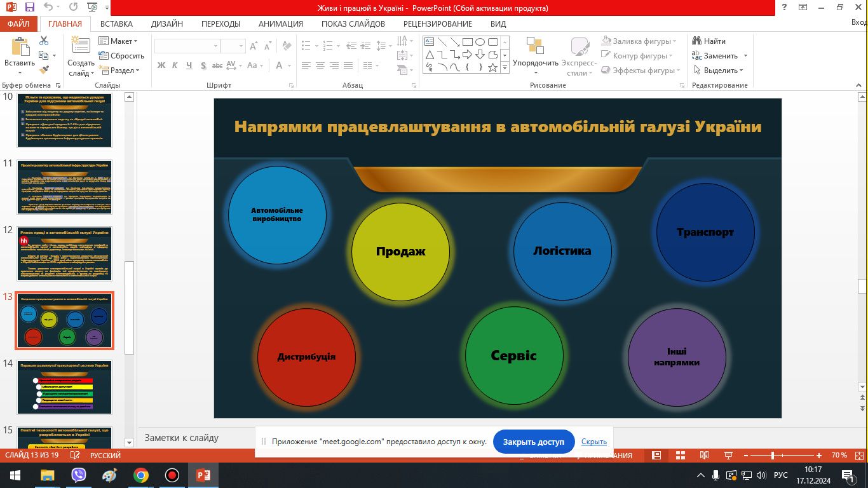Image resolution: width=868 pixels, height=488 pixels.
Task: Open Viber from the Windows taskbar
Action: (79, 475)
